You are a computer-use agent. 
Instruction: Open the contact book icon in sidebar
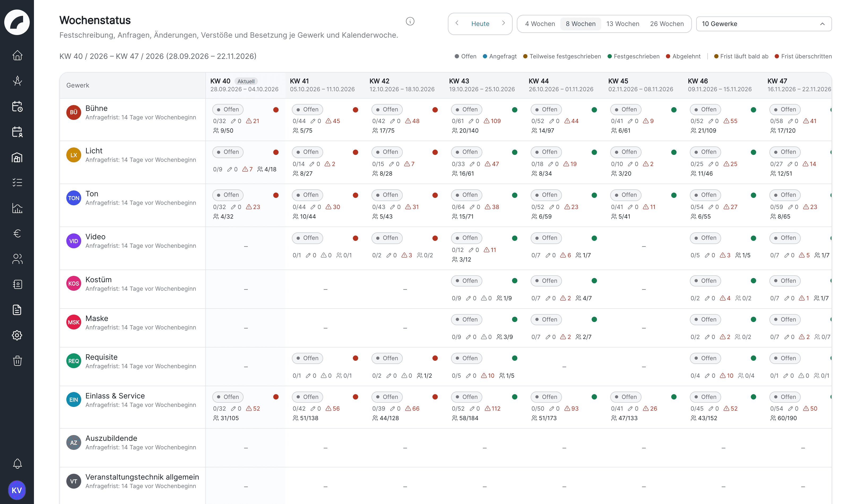tap(17, 284)
